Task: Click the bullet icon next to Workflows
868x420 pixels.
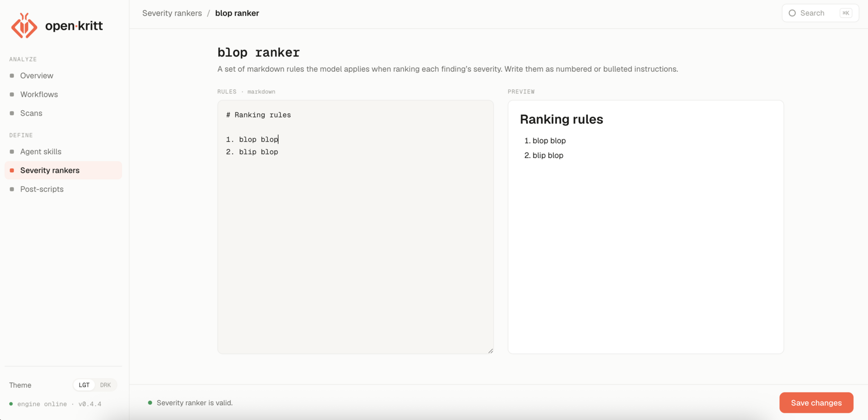Action: tap(12, 94)
